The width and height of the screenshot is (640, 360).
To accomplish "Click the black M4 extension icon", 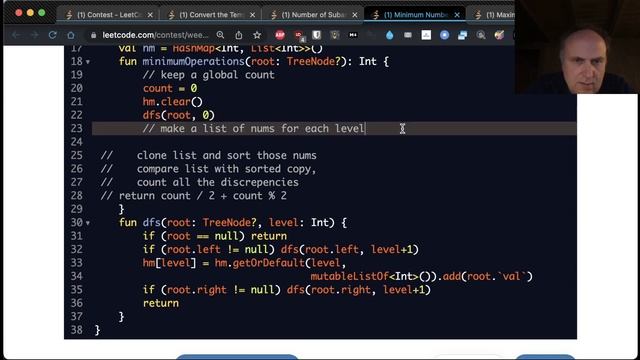I will coord(353,35).
